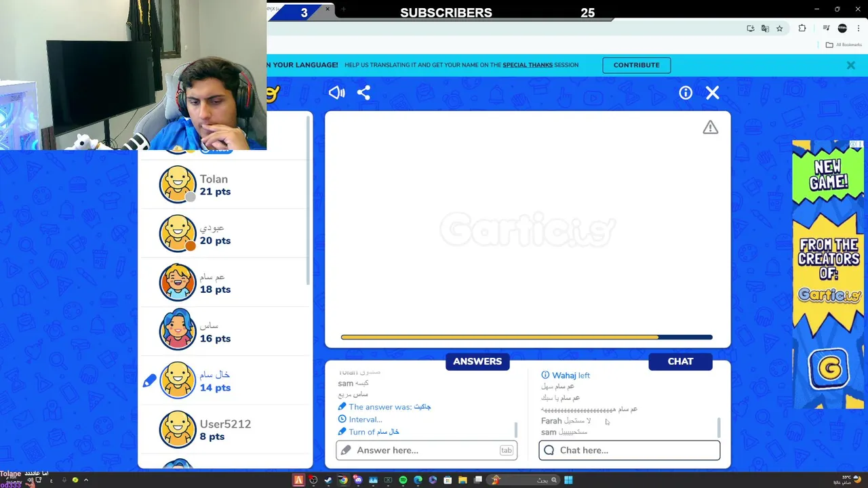Mute the game sound via speaker icon

(336, 93)
